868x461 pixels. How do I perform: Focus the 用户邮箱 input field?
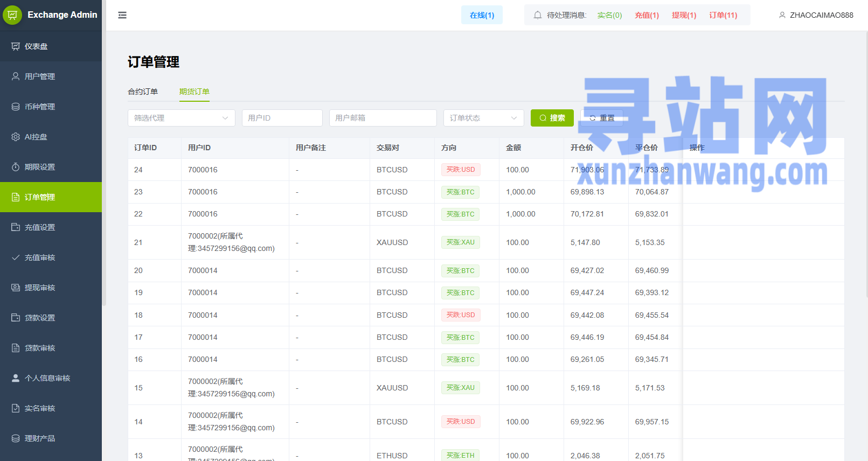tap(383, 118)
